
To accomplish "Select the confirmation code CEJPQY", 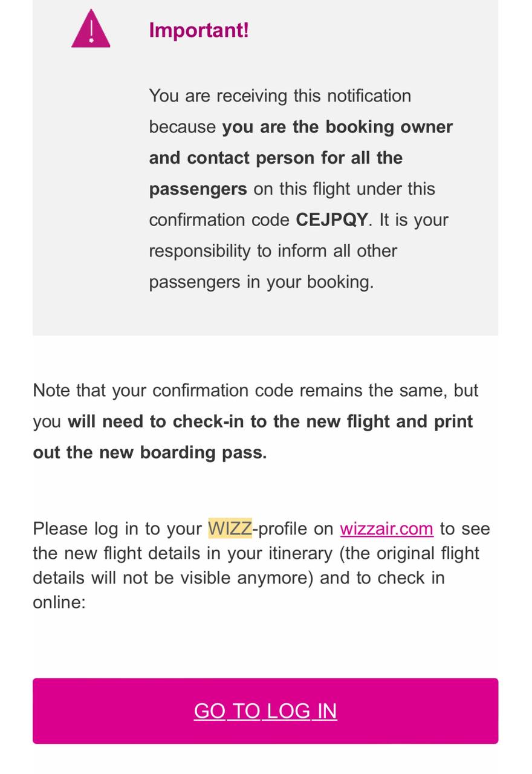I will tap(331, 220).
